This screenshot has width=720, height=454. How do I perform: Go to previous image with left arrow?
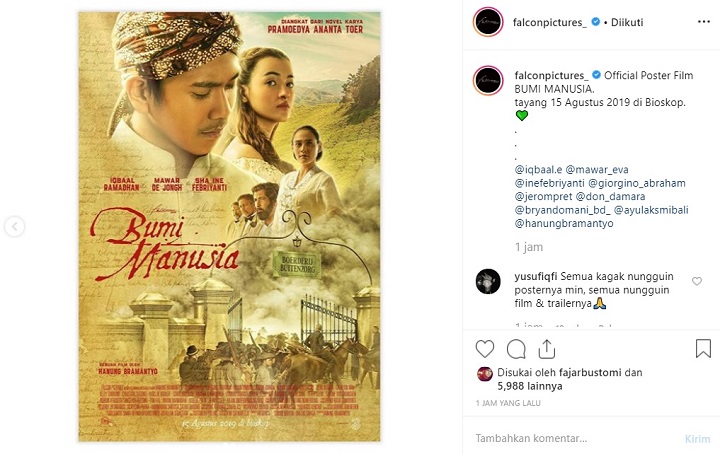15,227
